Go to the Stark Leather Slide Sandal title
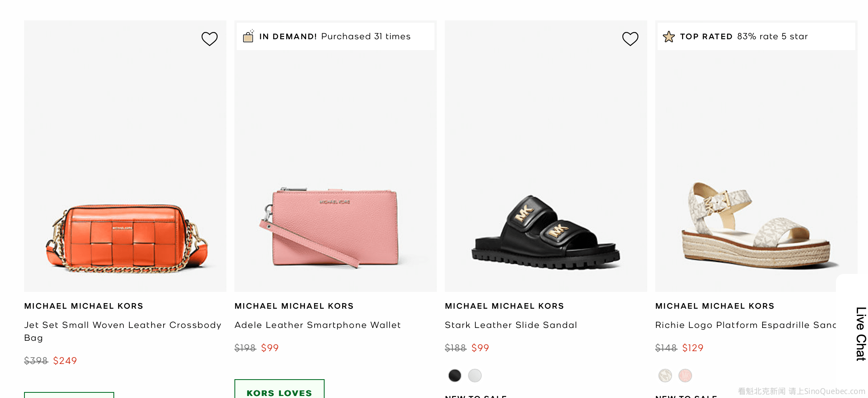This screenshot has height=398, width=868. (511, 325)
